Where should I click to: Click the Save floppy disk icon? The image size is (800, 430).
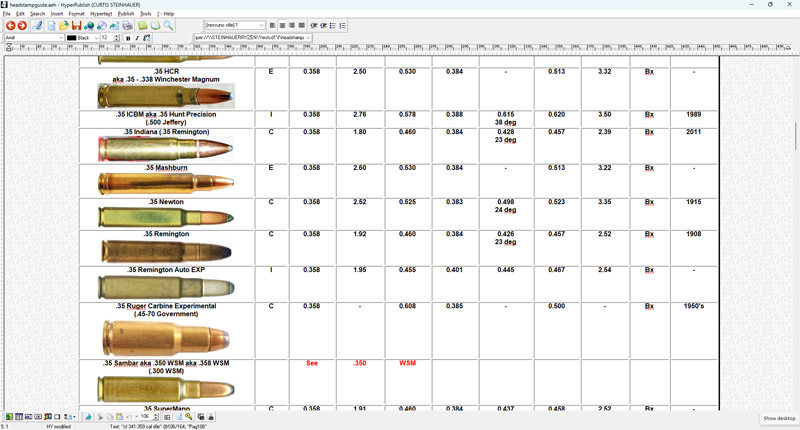(x=77, y=26)
